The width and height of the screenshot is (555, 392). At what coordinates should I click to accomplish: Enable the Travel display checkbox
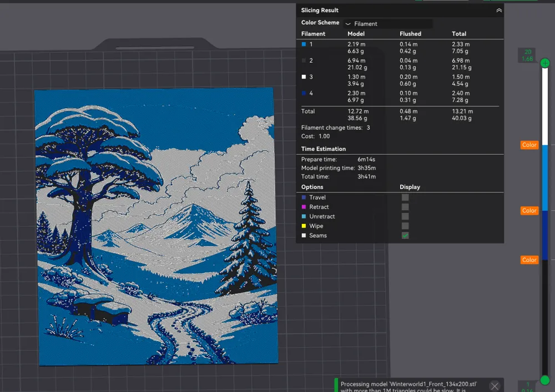[405, 197]
